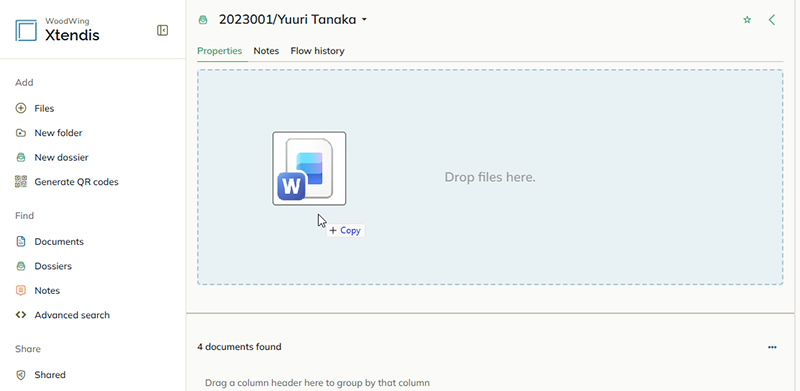Click New folder in the sidebar
This screenshot has height=391, width=800.
(x=58, y=133)
